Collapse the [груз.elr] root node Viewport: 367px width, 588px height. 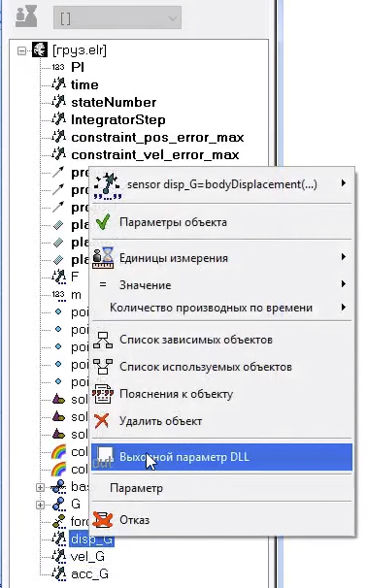point(22,50)
